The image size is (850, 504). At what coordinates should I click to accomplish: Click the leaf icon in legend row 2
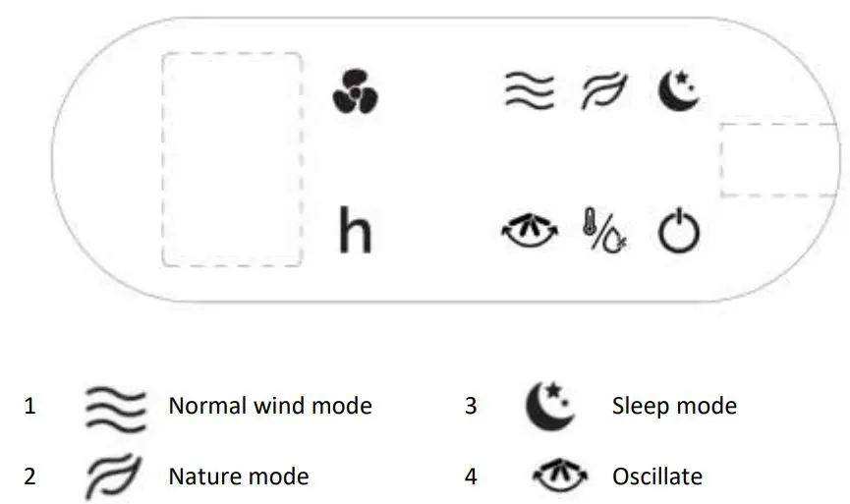115,476
